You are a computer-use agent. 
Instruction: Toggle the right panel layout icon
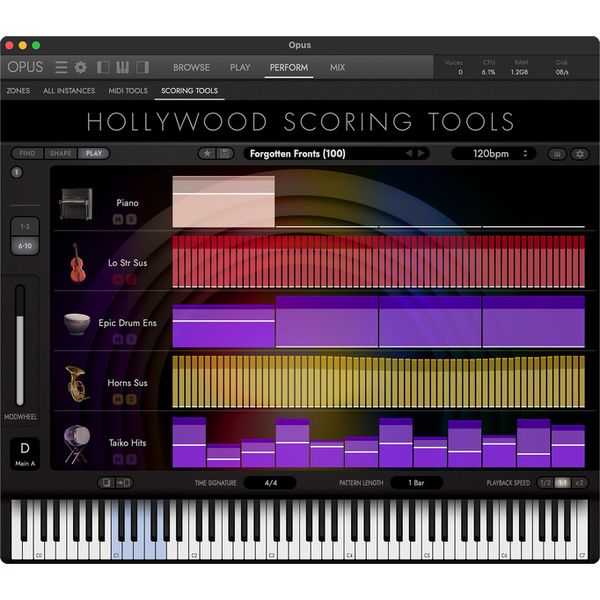tap(142, 67)
